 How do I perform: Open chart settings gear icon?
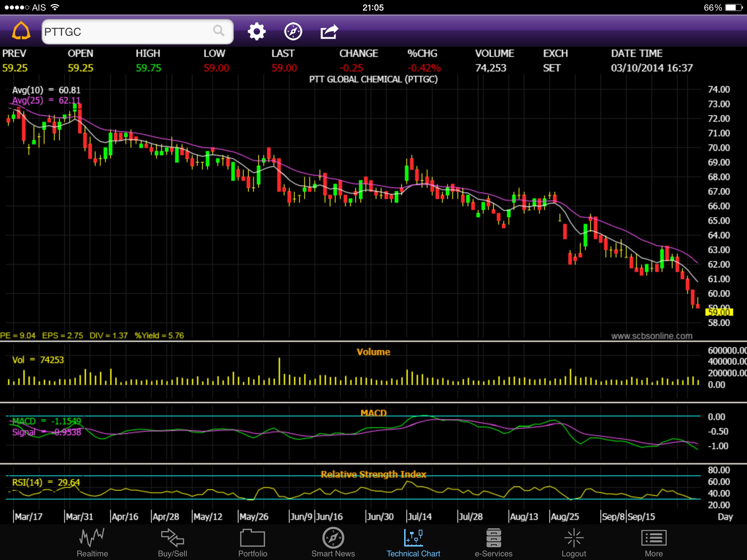pyautogui.click(x=257, y=31)
